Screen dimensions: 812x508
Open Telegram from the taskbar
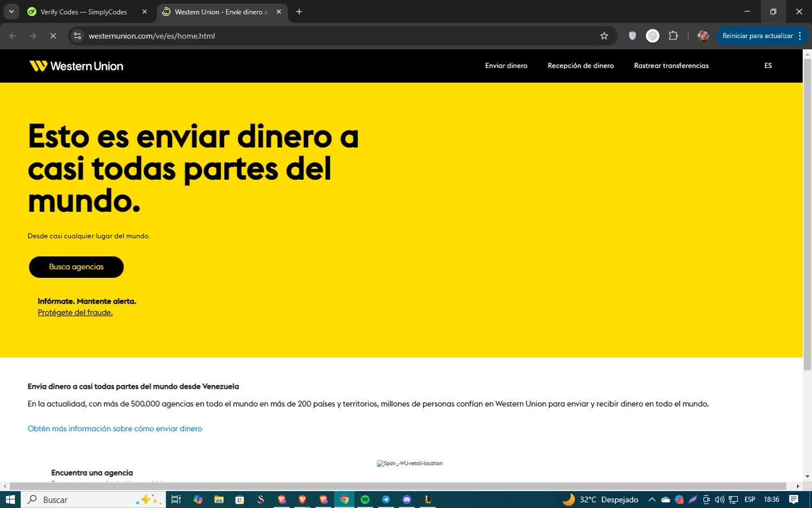coord(386,499)
